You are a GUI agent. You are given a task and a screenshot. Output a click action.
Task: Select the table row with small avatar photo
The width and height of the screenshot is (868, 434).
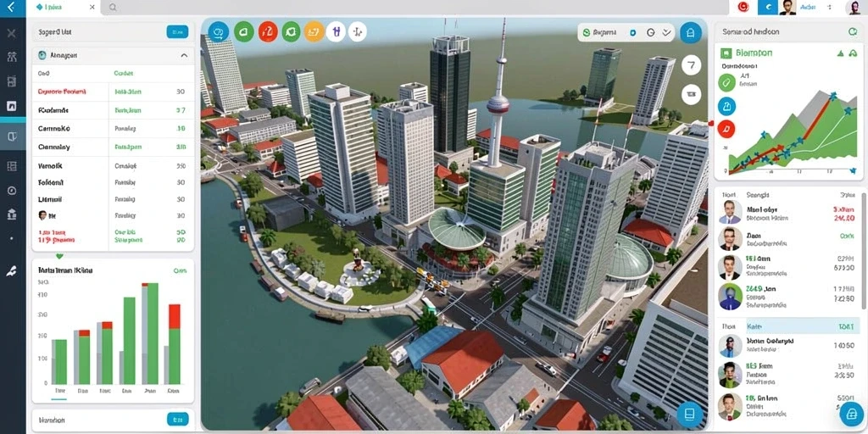(114, 215)
